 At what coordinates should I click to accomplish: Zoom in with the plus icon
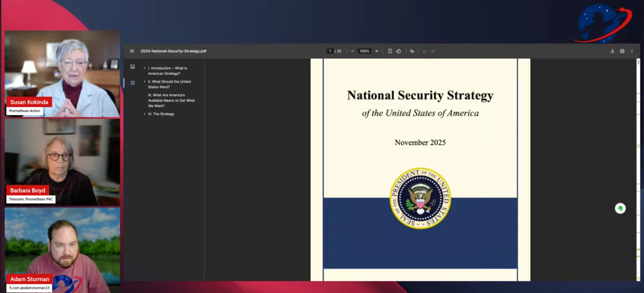(377, 51)
